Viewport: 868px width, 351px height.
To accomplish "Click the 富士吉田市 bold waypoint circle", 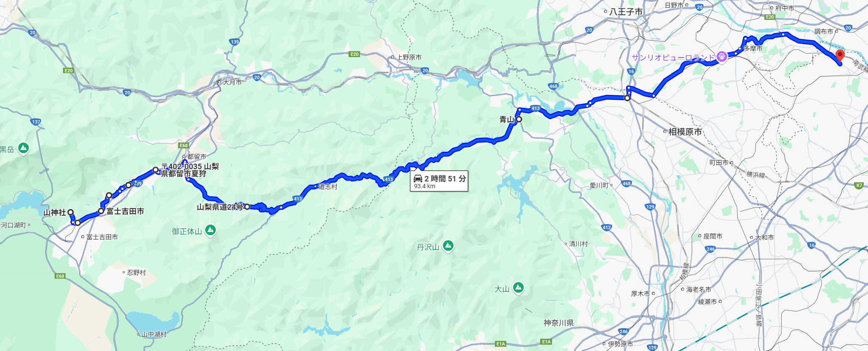I will coord(101,211).
